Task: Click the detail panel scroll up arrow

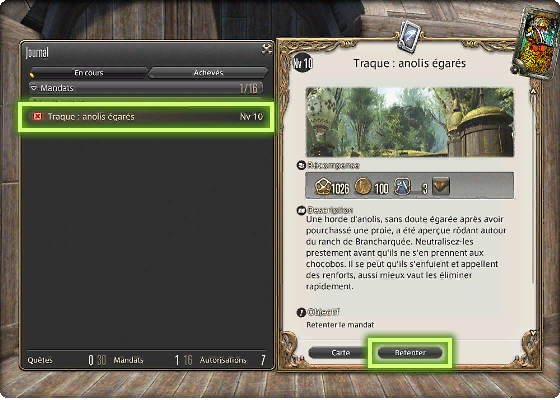Action: point(533,91)
